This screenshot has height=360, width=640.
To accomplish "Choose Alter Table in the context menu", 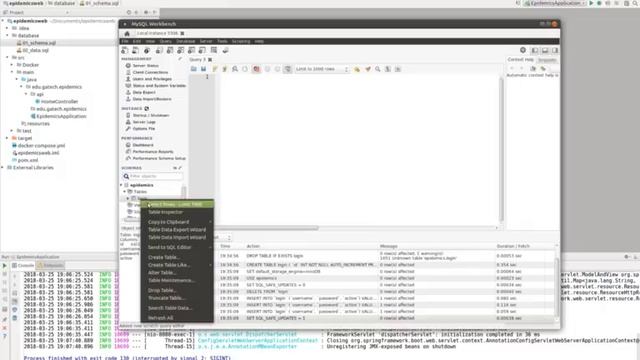I will coord(177,273).
